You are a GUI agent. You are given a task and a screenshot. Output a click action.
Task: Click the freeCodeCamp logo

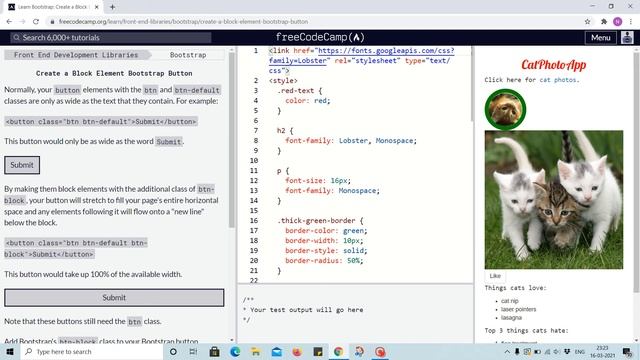(x=320, y=37)
